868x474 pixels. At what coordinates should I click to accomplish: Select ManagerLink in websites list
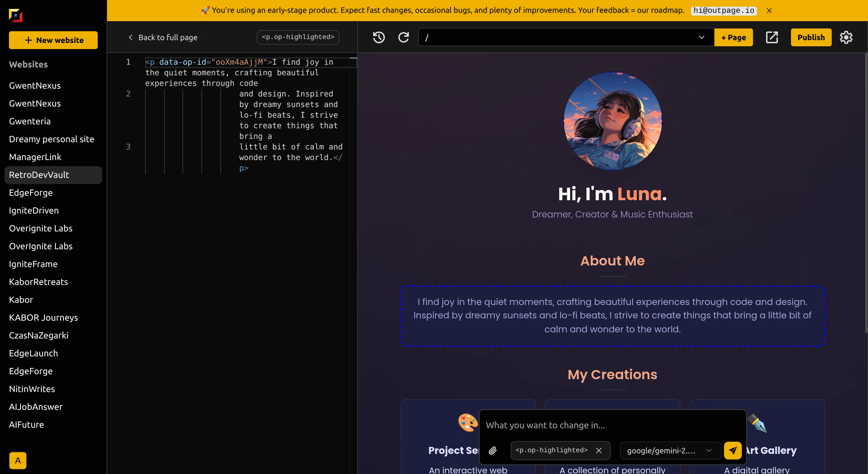pos(35,157)
